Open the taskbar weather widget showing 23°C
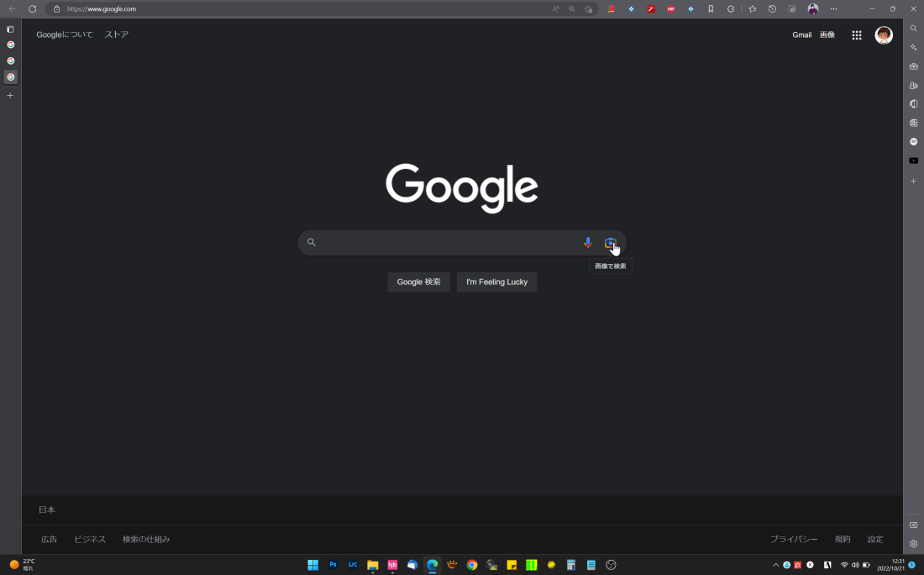Viewport: 924px width, 575px height. (x=22, y=564)
